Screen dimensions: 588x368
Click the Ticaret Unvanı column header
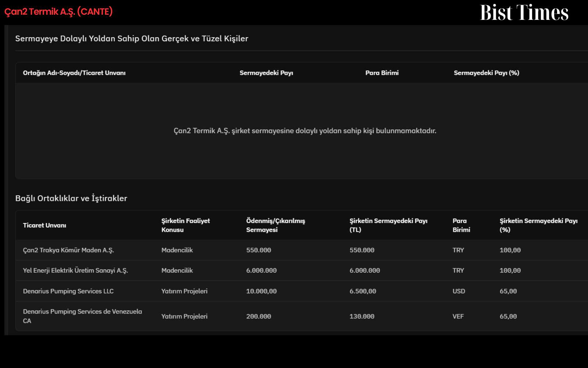click(44, 225)
